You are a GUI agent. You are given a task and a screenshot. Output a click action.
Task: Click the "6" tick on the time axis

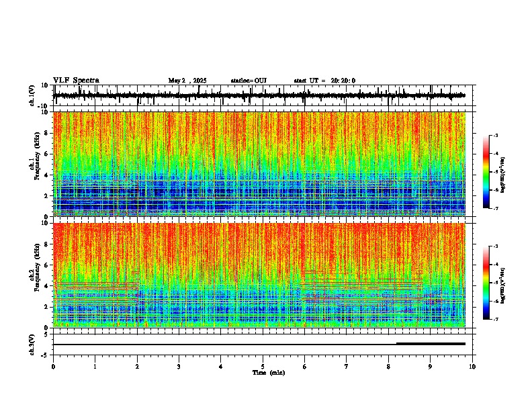[x=305, y=367]
